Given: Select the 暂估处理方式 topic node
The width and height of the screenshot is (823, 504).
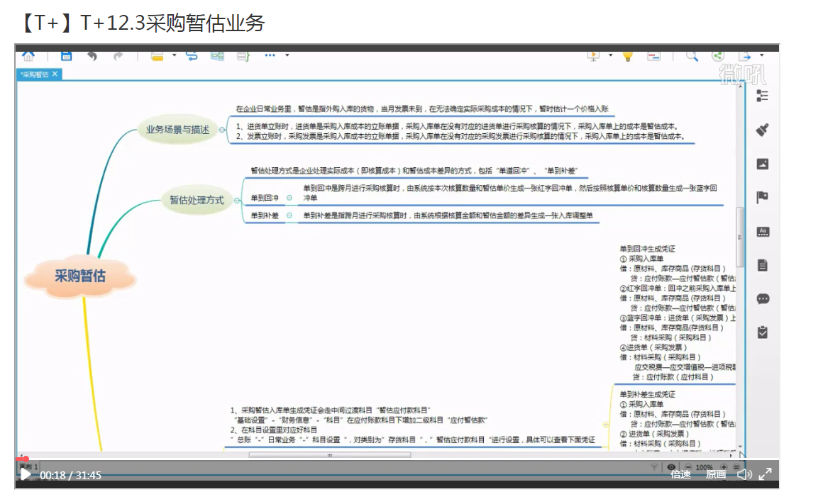Looking at the screenshot, I should tap(197, 200).
